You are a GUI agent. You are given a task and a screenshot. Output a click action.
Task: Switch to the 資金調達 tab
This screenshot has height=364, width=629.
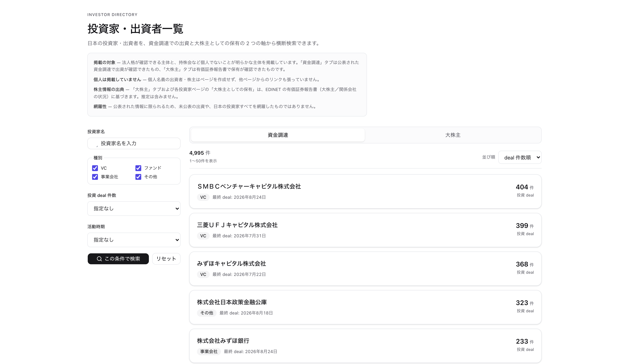tap(278, 135)
